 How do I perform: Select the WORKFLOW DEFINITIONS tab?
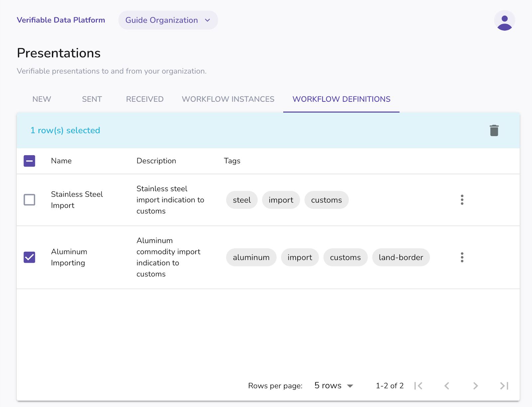pyautogui.click(x=341, y=99)
